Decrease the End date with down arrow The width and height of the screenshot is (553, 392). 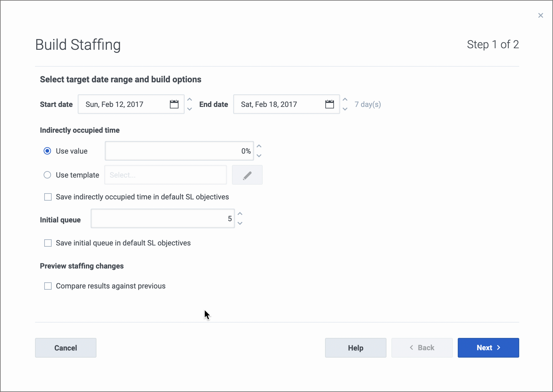coord(345,109)
